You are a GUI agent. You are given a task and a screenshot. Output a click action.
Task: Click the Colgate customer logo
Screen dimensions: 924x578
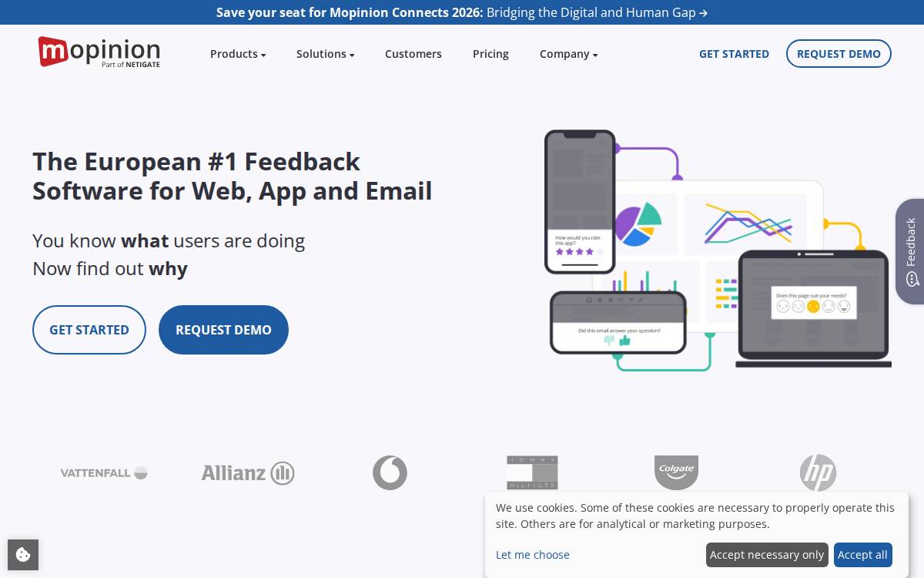point(676,472)
